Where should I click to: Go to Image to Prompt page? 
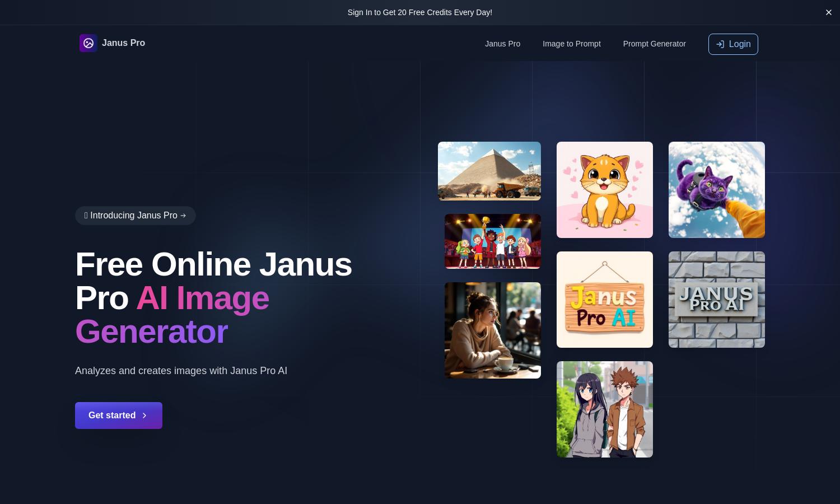[572, 44]
